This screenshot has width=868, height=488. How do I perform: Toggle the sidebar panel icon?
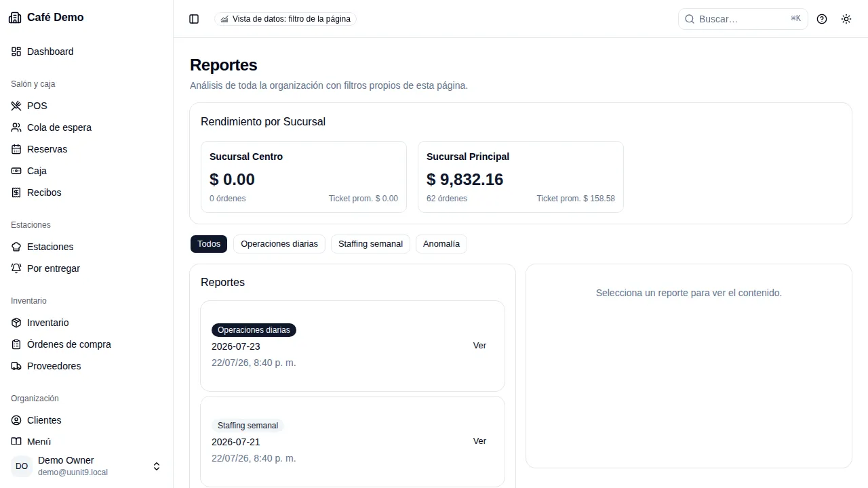194,19
